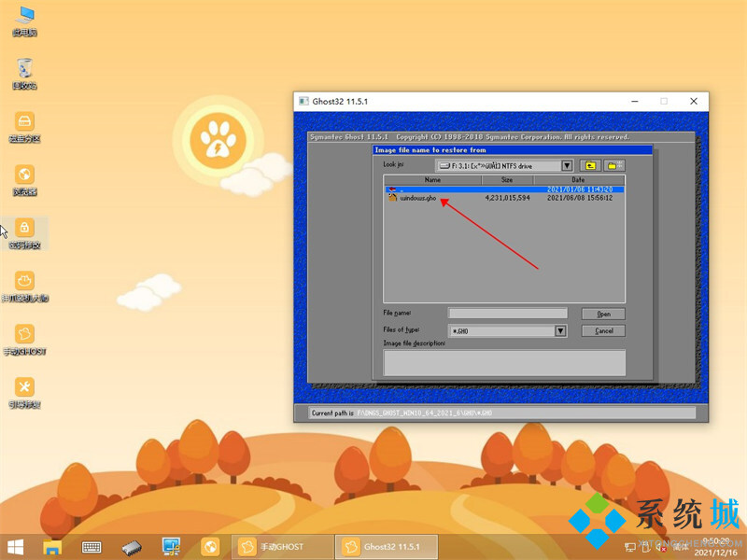
Task: Click the create new folder icon
Action: (x=614, y=165)
